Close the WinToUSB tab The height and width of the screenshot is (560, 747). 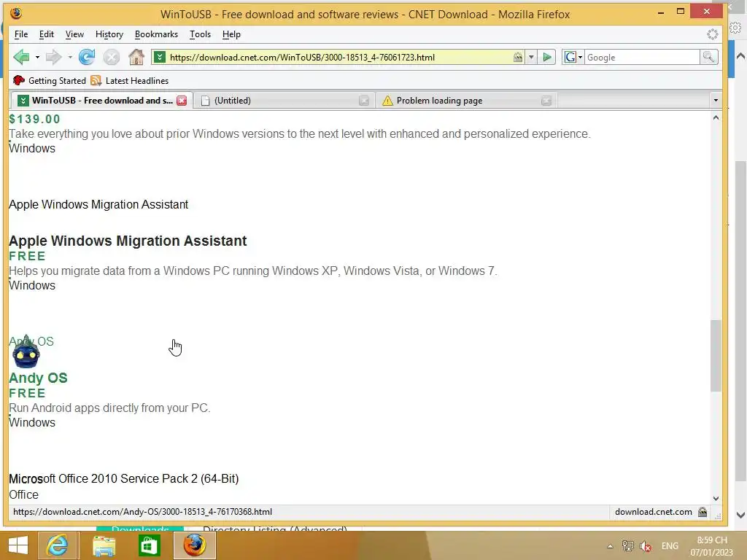[182, 101]
